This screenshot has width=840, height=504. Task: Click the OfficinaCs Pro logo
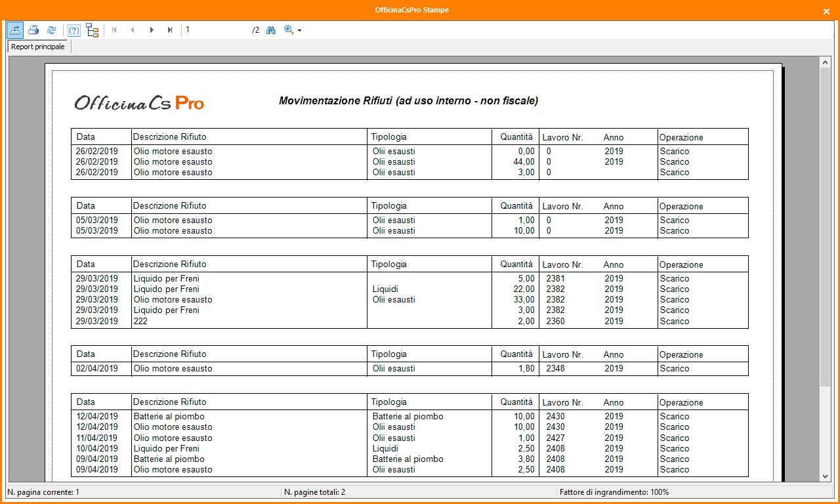139,103
